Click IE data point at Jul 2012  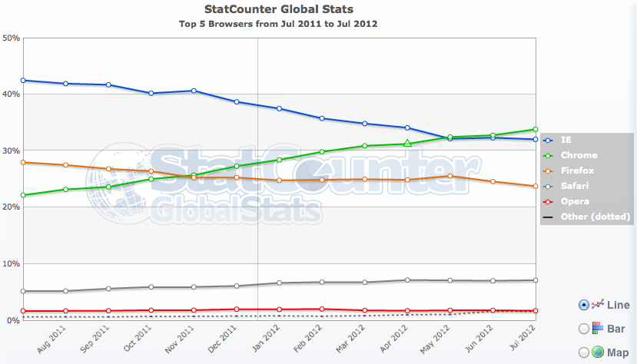(x=535, y=139)
